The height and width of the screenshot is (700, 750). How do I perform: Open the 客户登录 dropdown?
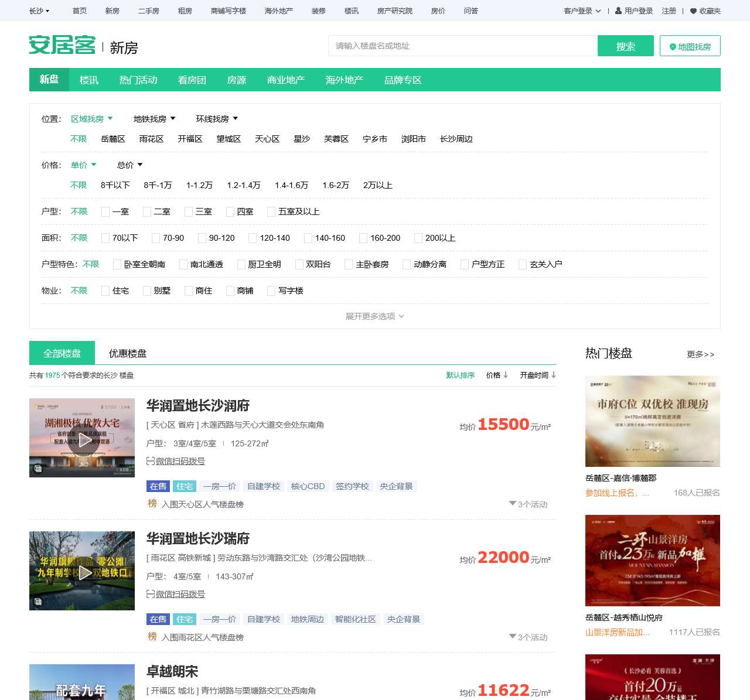click(x=582, y=11)
